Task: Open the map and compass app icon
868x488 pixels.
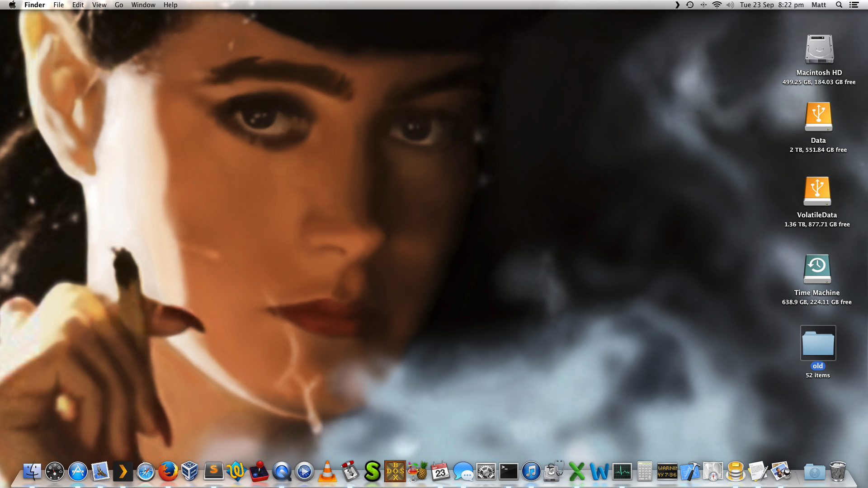Action: click(713, 472)
